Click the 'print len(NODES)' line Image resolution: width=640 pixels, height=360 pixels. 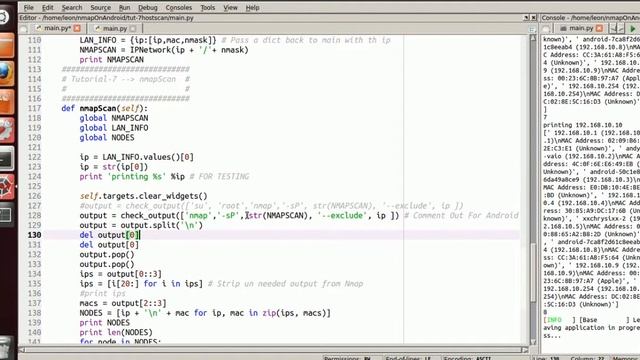click(x=116, y=332)
